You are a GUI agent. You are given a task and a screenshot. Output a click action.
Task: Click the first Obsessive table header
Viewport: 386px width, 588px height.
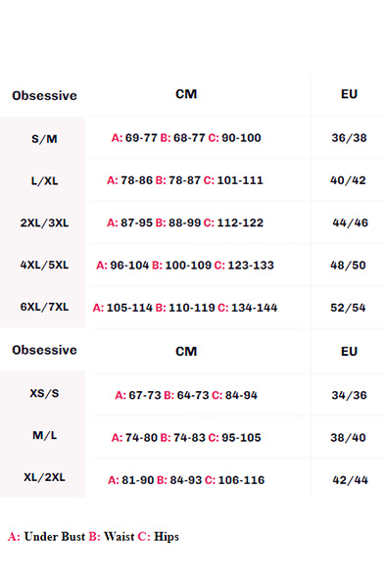(44, 96)
